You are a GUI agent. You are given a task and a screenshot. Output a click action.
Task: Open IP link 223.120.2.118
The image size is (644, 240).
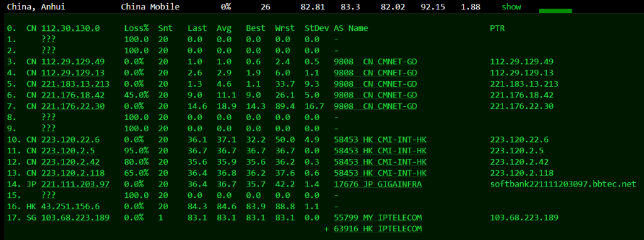[73, 173]
